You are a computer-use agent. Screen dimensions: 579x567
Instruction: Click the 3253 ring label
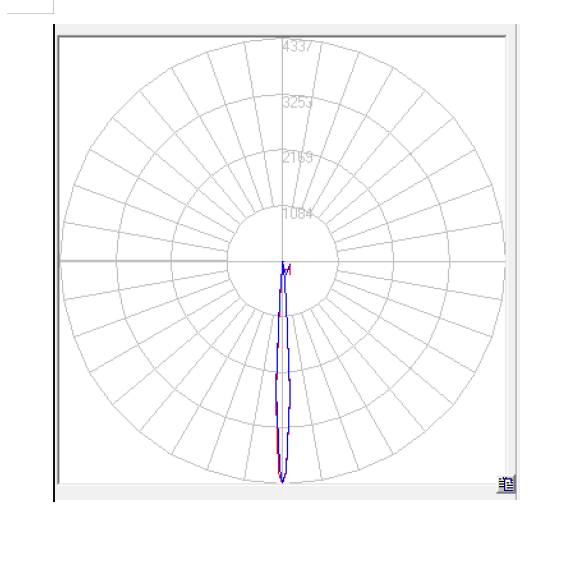pos(298,102)
